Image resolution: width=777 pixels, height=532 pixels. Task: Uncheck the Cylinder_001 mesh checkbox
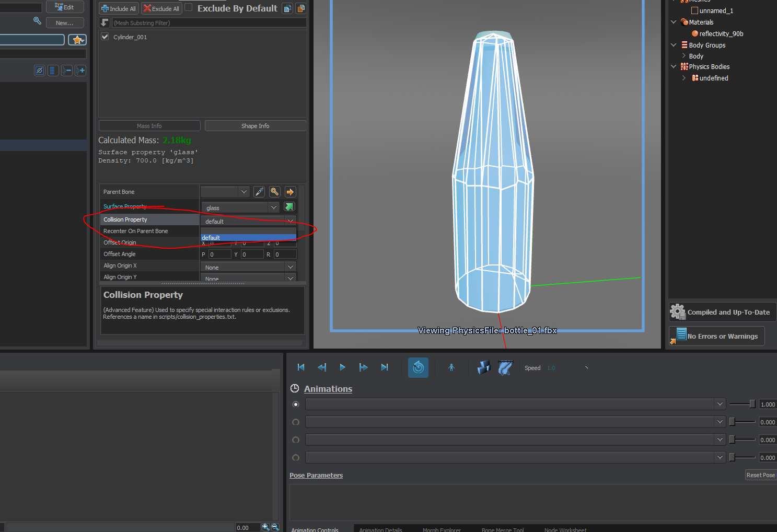pyautogui.click(x=105, y=36)
